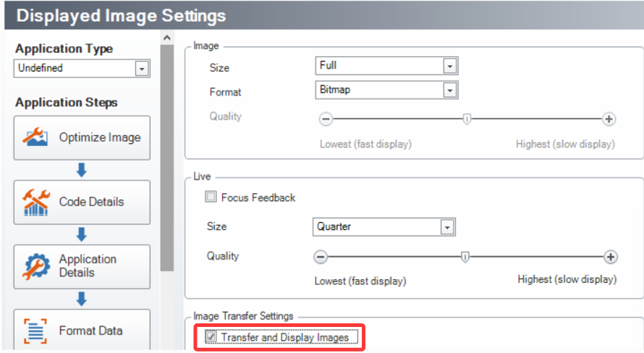The width and height of the screenshot is (644, 353).
Task: Click minus icon on Image Quality slider
Action: pyautogui.click(x=326, y=119)
